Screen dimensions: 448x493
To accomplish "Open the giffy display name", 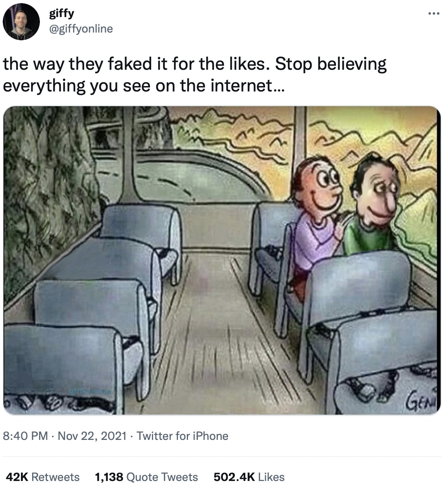I will (x=62, y=14).
